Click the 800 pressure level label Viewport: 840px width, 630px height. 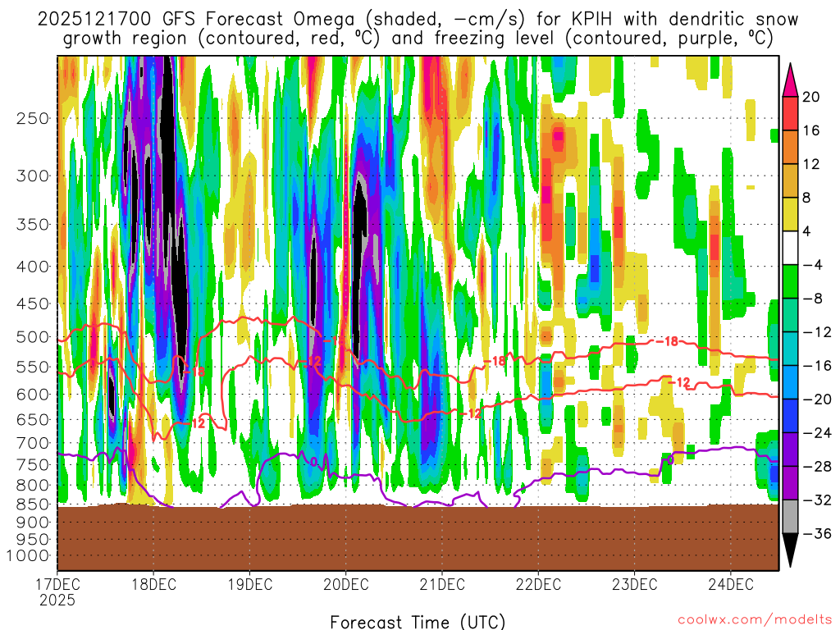(33, 485)
